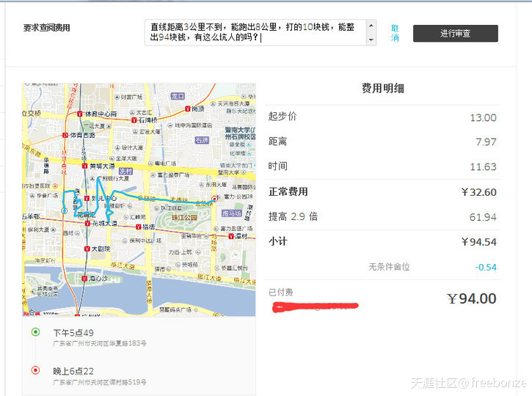Click the 进行审查 submit button

tap(455, 33)
